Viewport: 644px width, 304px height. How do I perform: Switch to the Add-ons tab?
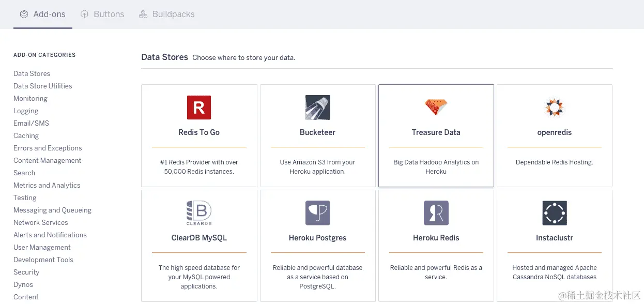(x=43, y=14)
